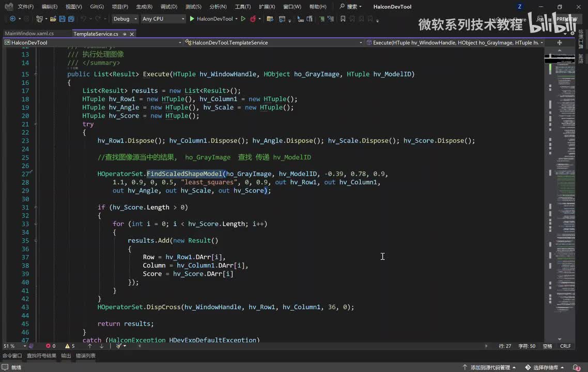The width and height of the screenshot is (588, 372).
Task: Click the undo arrow icon
Action: (x=83, y=19)
